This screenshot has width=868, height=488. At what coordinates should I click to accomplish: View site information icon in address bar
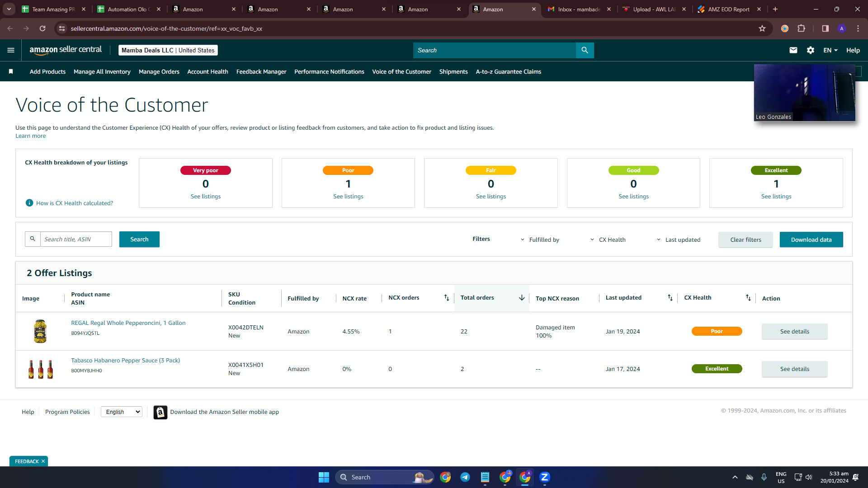click(x=62, y=28)
